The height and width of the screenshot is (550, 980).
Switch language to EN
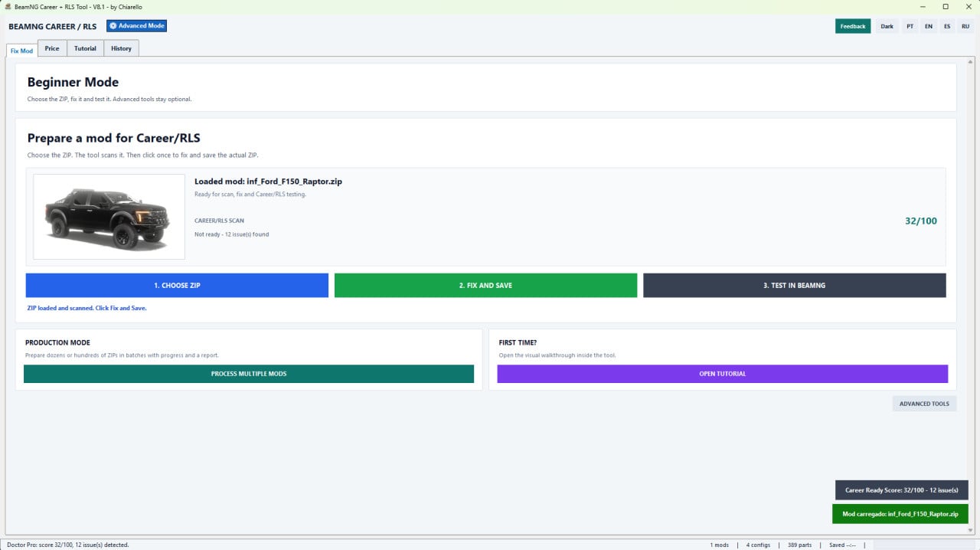(x=928, y=26)
